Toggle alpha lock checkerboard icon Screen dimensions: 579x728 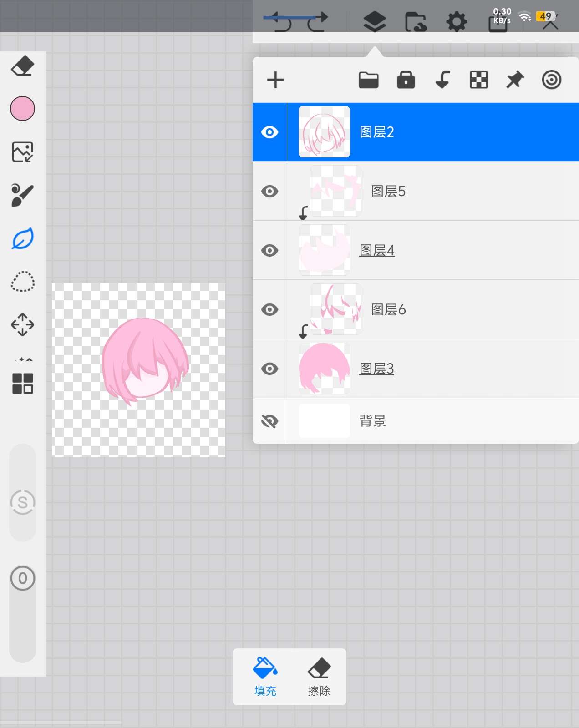pos(478,80)
